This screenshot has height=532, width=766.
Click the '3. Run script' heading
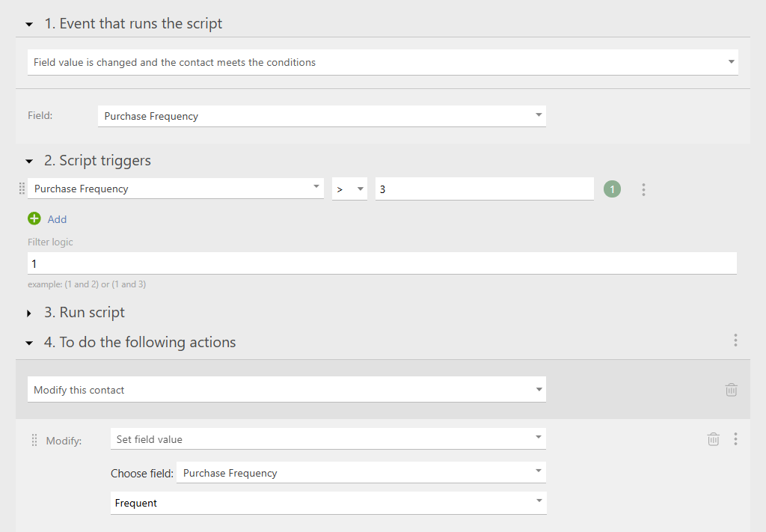(85, 313)
